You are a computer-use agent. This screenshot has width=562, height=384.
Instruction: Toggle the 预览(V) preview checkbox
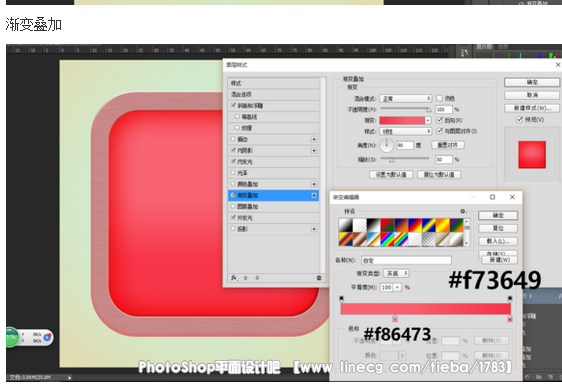519,119
